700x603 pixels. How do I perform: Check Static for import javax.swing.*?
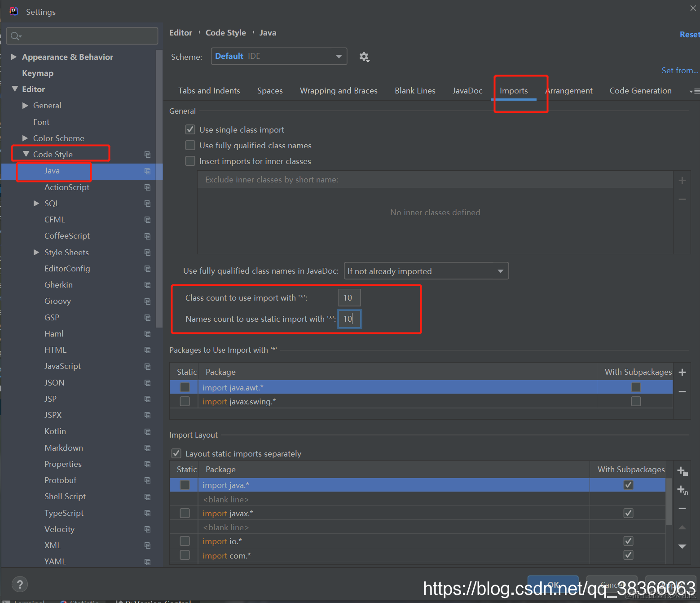click(185, 401)
